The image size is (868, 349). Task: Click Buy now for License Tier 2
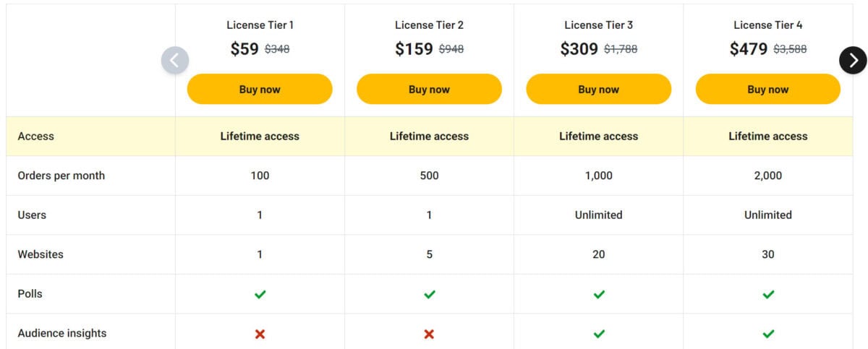(x=429, y=89)
